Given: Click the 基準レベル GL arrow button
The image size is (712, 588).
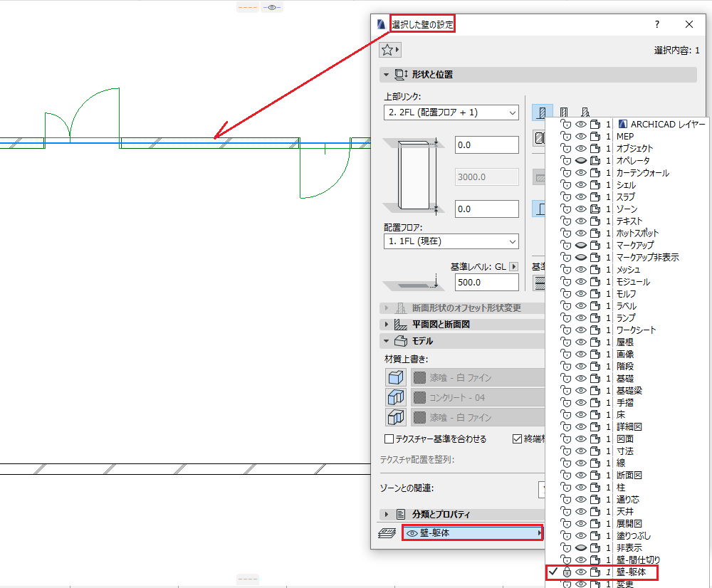Looking at the screenshot, I should click(513, 266).
